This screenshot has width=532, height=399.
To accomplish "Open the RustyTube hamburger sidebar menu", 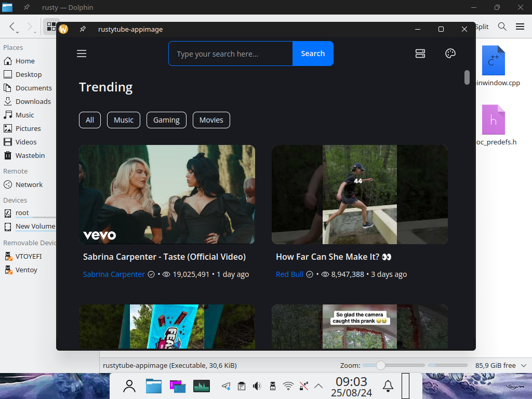I will coord(82,54).
